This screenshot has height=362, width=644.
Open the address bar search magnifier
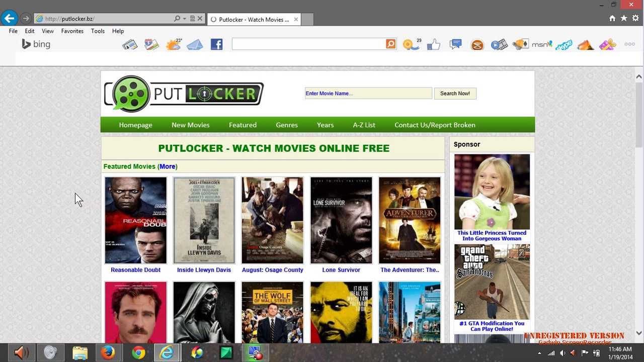pyautogui.click(x=177, y=19)
